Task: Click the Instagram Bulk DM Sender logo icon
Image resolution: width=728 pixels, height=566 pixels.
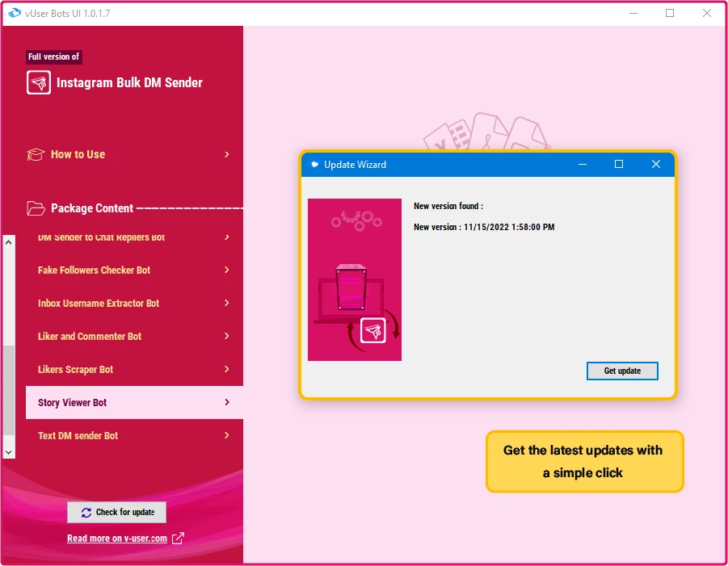Action: click(x=39, y=82)
